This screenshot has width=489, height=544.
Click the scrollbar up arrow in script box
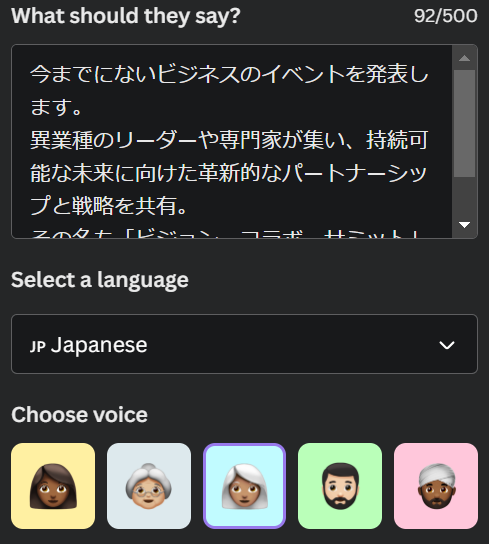(x=464, y=58)
